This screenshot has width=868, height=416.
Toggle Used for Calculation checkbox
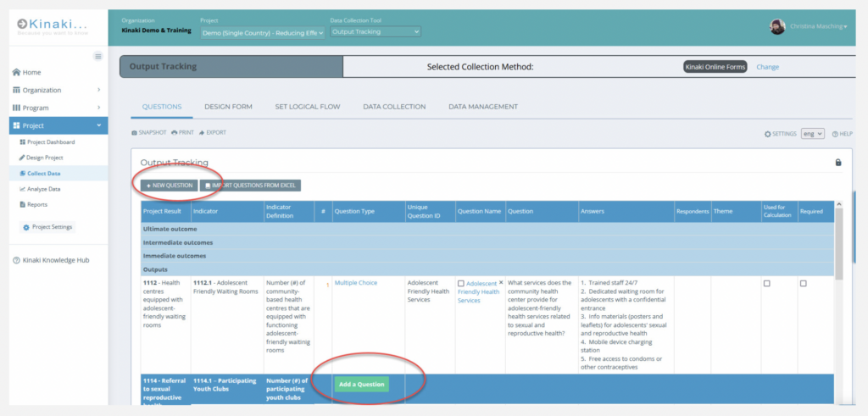pyautogui.click(x=766, y=283)
